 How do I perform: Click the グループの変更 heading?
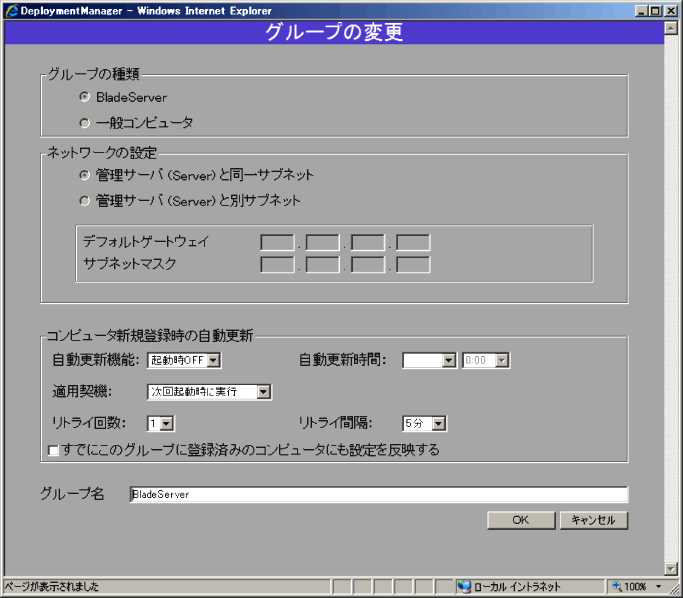point(334,32)
